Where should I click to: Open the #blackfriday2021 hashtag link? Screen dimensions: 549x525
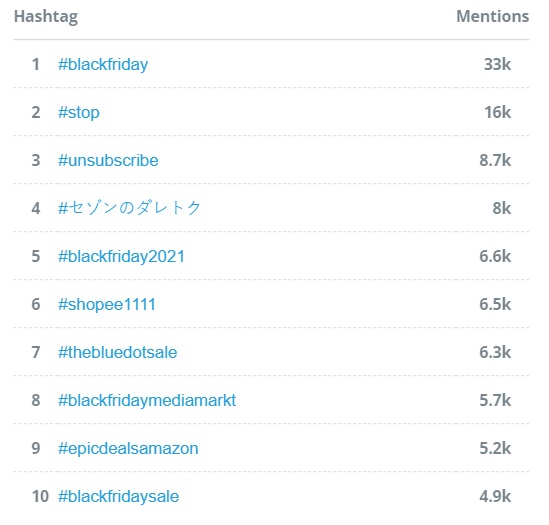121,256
